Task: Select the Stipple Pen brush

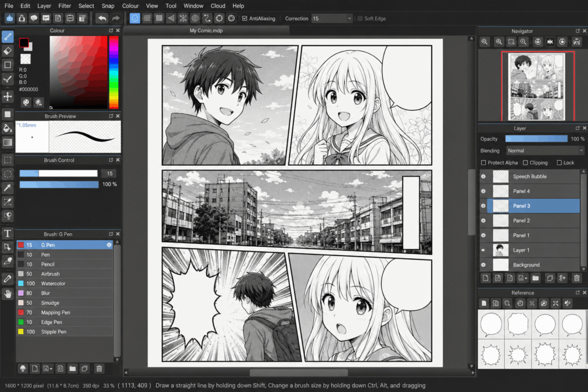Action: [64, 332]
